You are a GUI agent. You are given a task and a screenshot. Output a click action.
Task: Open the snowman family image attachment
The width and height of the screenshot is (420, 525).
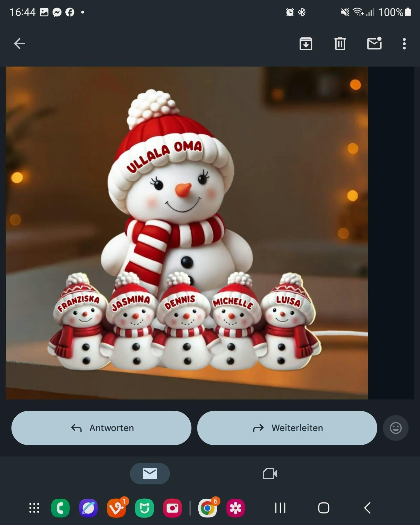(187, 233)
